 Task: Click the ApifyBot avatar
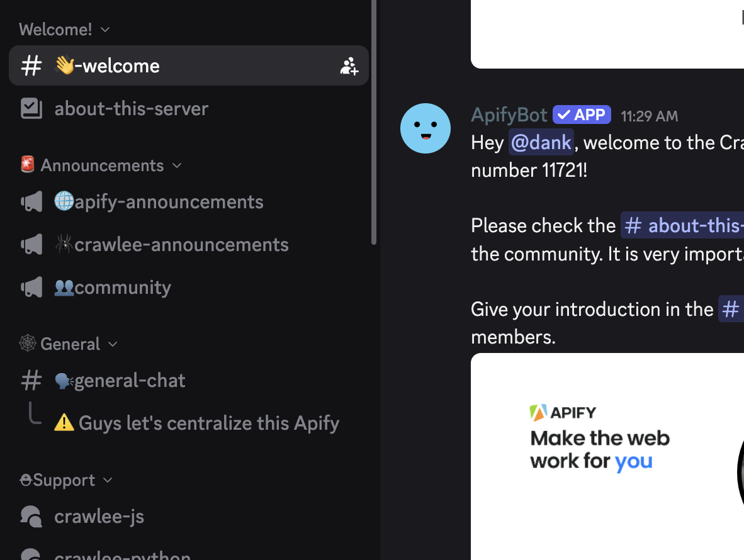(x=426, y=128)
